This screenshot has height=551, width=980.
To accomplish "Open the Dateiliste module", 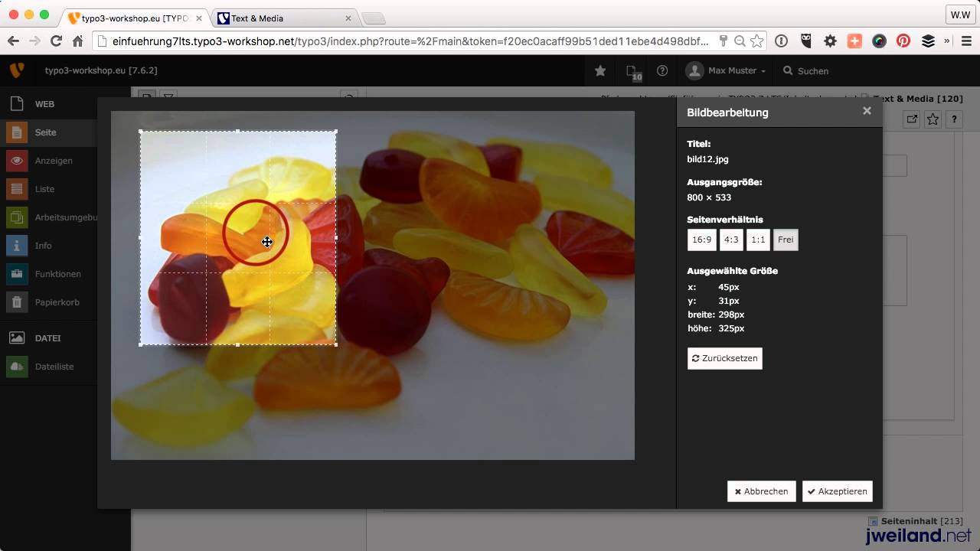I will [49, 367].
